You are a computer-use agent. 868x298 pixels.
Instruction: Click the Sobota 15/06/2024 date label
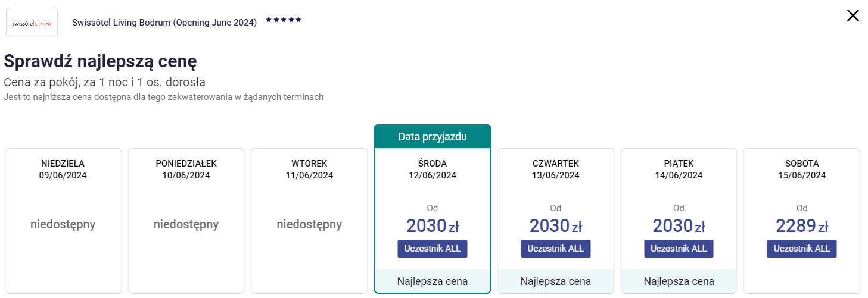tap(802, 170)
